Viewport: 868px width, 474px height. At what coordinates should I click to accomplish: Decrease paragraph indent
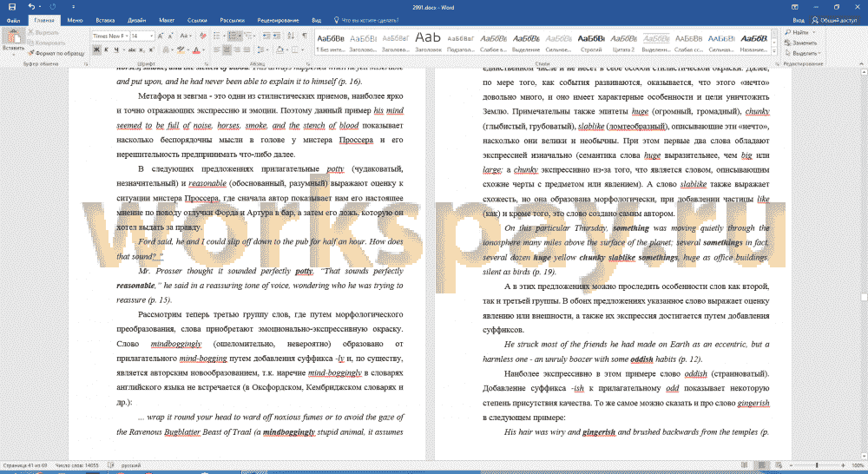(x=266, y=36)
